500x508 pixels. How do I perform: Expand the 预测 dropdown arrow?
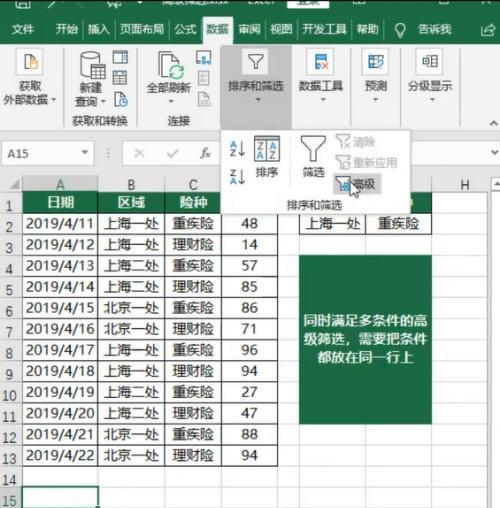click(x=375, y=100)
